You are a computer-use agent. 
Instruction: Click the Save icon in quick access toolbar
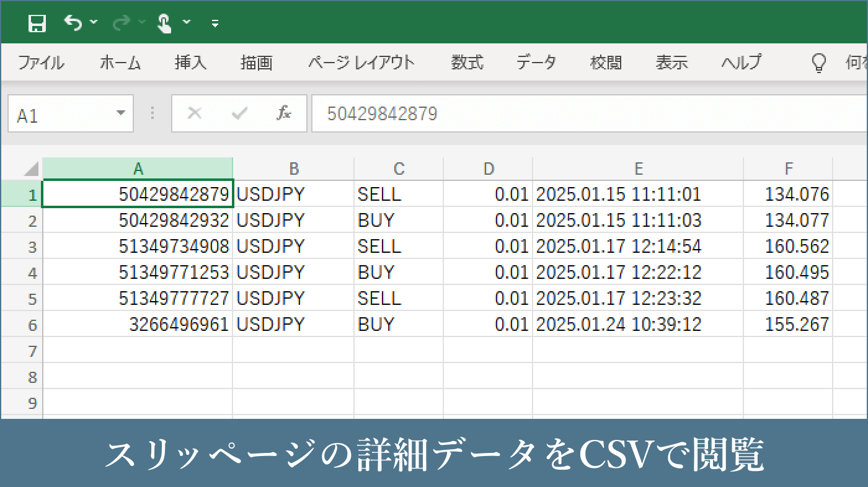click(38, 24)
